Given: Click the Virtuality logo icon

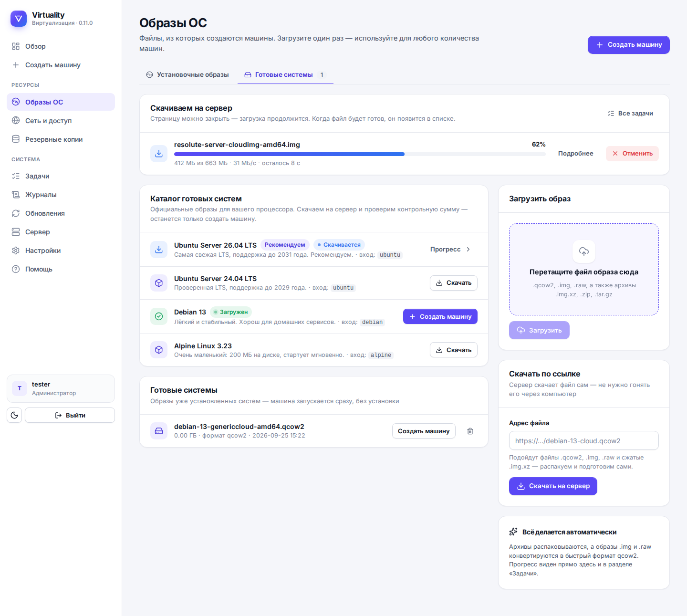Looking at the screenshot, I should coord(19,19).
